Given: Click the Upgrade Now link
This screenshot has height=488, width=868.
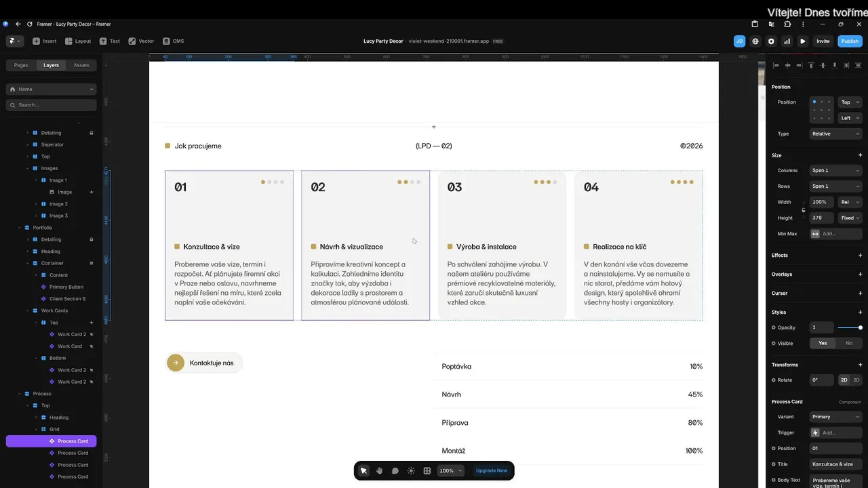Looking at the screenshot, I should point(492,470).
